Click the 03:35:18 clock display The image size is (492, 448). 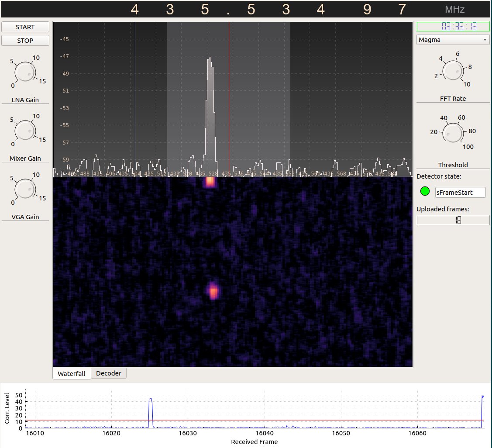453,27
